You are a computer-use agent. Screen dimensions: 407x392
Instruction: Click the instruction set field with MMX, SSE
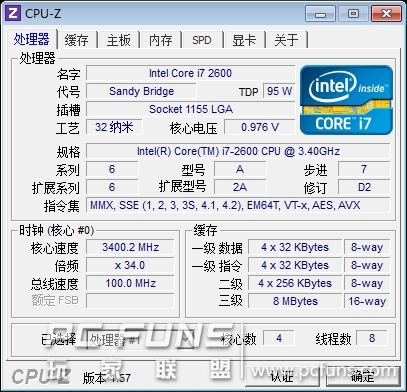coord(238,205)
